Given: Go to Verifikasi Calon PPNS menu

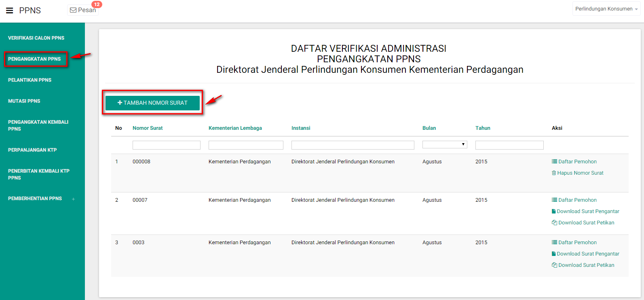Looking at the screenshot, I should click(36, 38).
